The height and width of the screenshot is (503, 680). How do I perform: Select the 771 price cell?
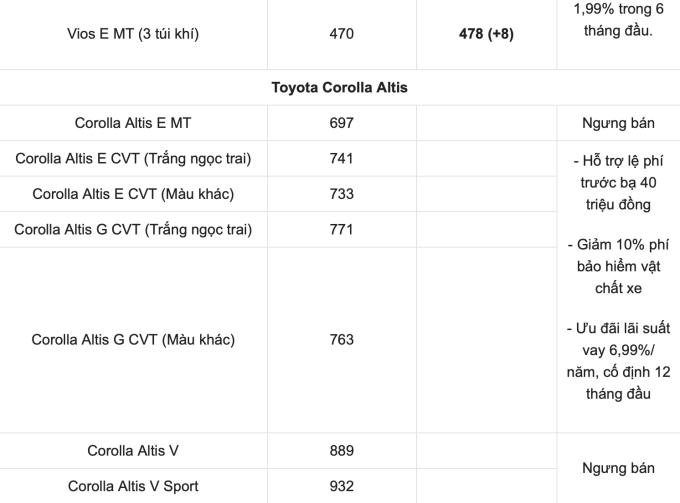(341, 229)
